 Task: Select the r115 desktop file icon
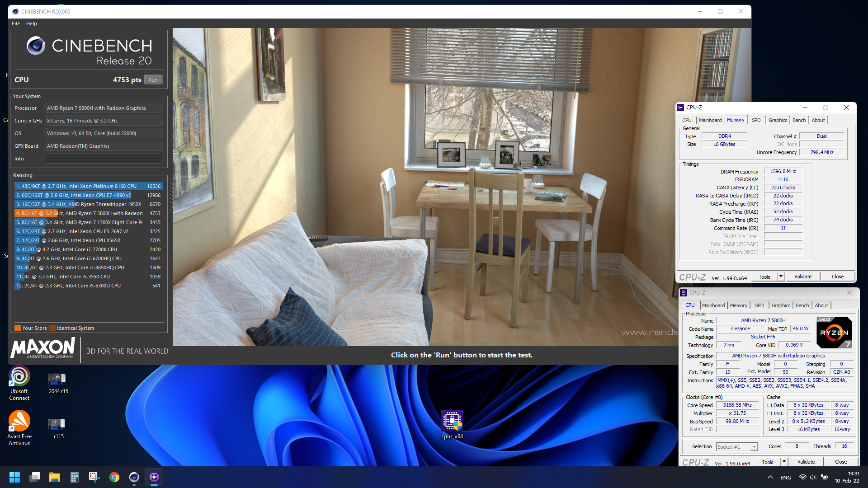click(58, 428)
